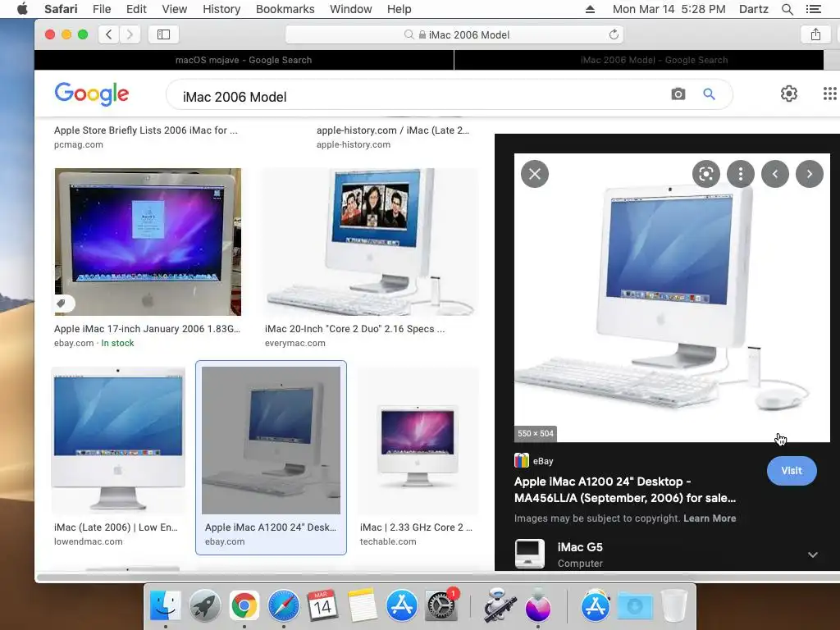Image resolution: width=840 pixels, height=630 pixels.
Task: Switch to macOS mojave Google Search tab
Action: pyautogui.click(x=244, y=60)
